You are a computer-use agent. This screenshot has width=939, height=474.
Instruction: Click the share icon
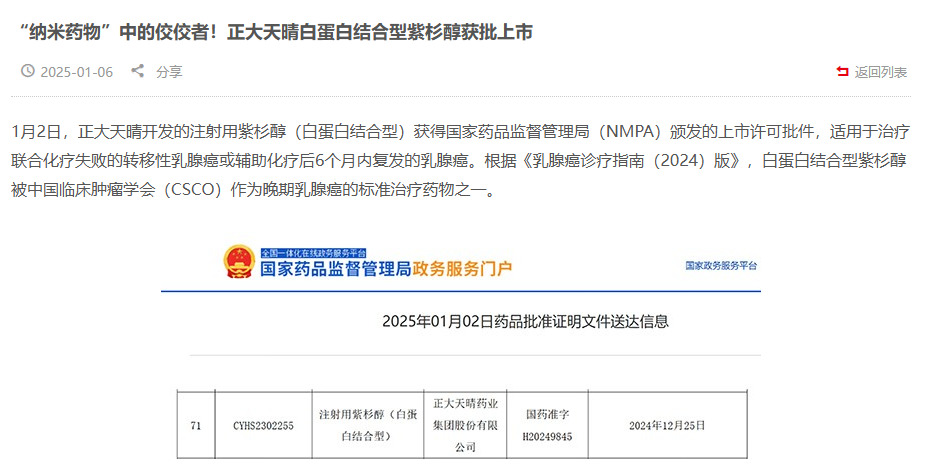pyautogui.click(x=138, y=71)
